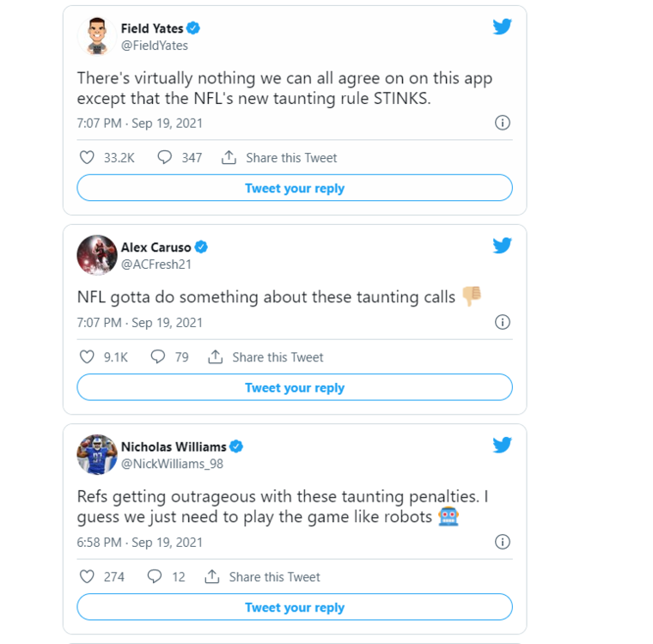Click the Twitter bird icon on Alex Caruso's tweet
Screen dimensions: 653x644
click(503, 246)
